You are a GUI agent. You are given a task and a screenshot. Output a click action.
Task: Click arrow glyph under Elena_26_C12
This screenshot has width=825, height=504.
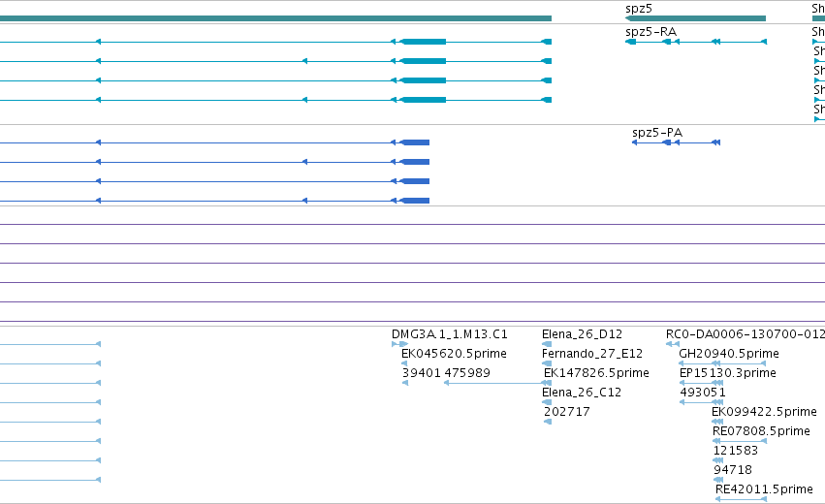(547, 402)
